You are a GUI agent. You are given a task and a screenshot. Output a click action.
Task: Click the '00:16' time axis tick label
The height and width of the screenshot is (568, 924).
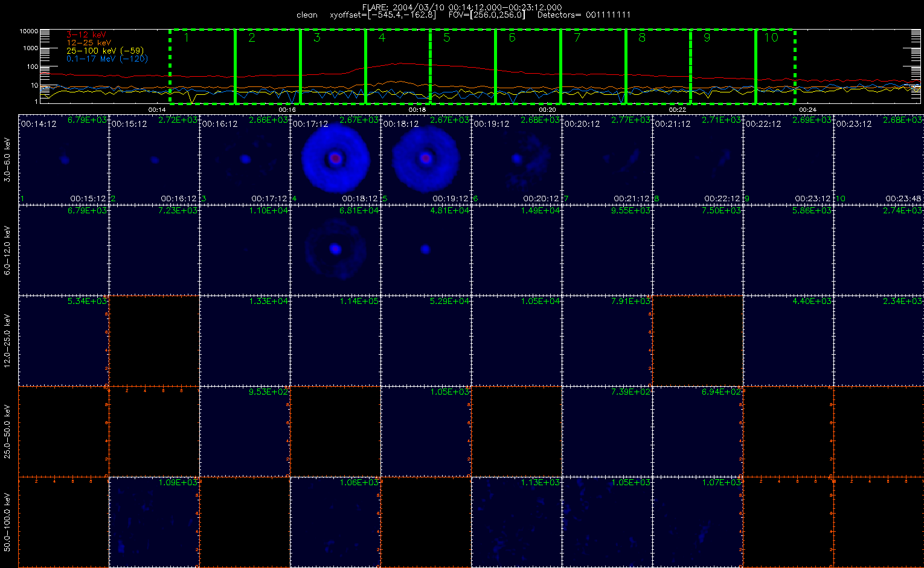(x=287, y=110)
